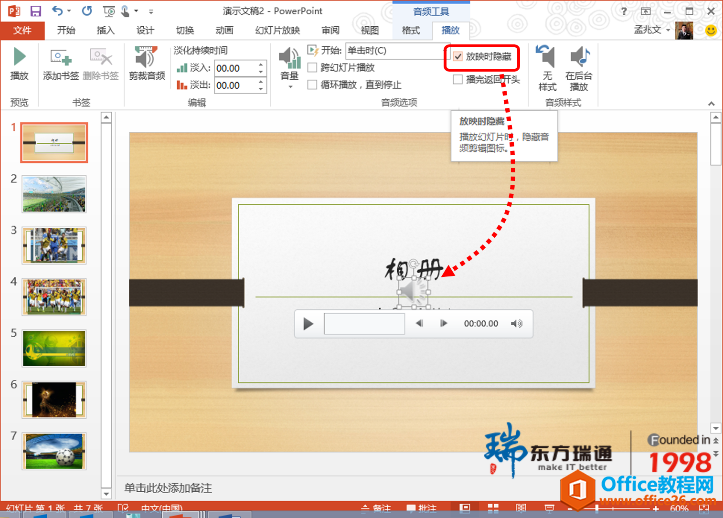Image resolution: width=723 pixels, height=518 pixels.
Task: Expand the 孟兆文 account dropdown
Action: (x=668, y=30)
